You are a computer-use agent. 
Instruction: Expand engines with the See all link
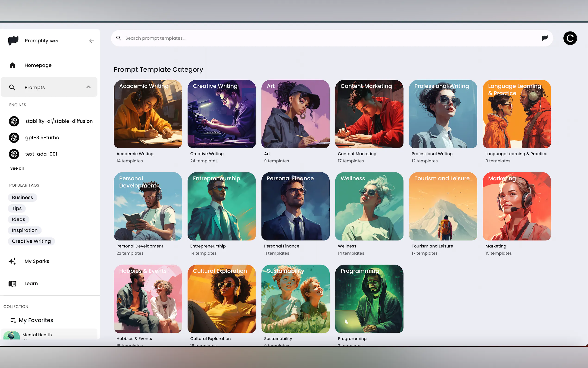[x=17, y=168]
